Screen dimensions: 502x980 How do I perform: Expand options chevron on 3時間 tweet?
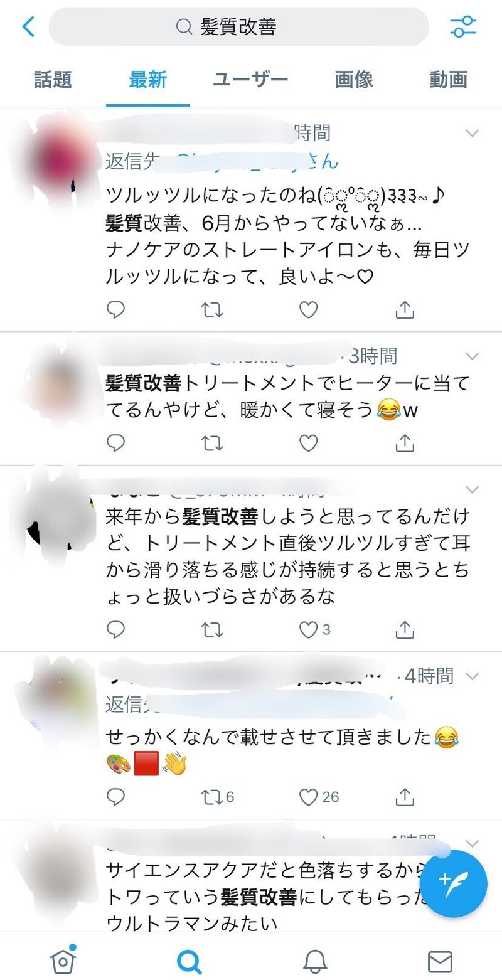(472, 356)
